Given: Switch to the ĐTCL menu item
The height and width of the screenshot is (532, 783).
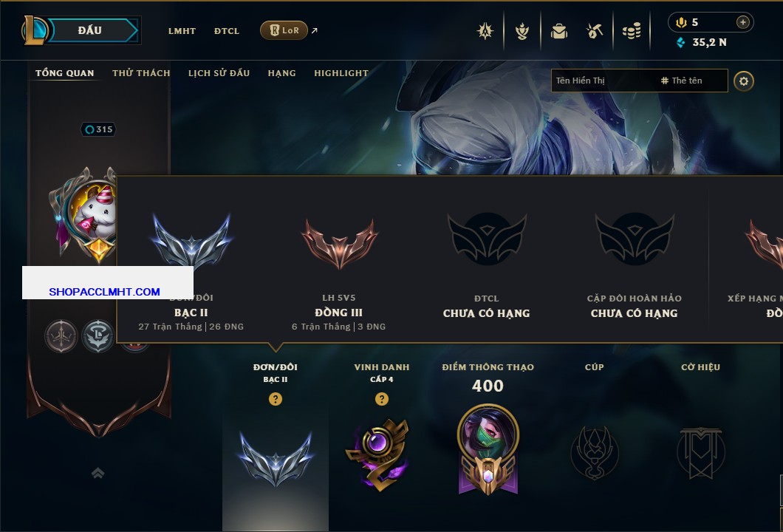Looking at the screenshot, I should [x=227, y=31].
